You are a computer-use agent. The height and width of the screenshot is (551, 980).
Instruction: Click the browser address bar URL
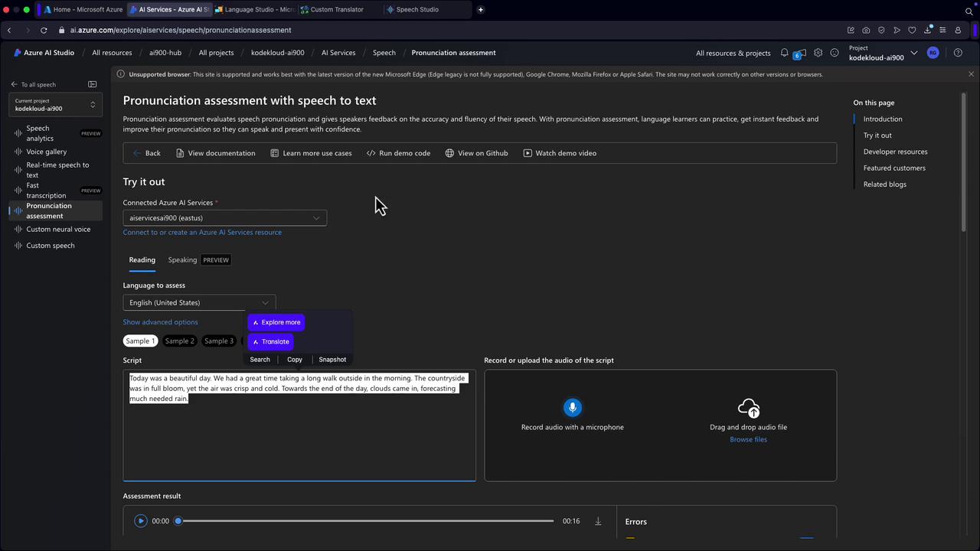(x=181, y=30)
